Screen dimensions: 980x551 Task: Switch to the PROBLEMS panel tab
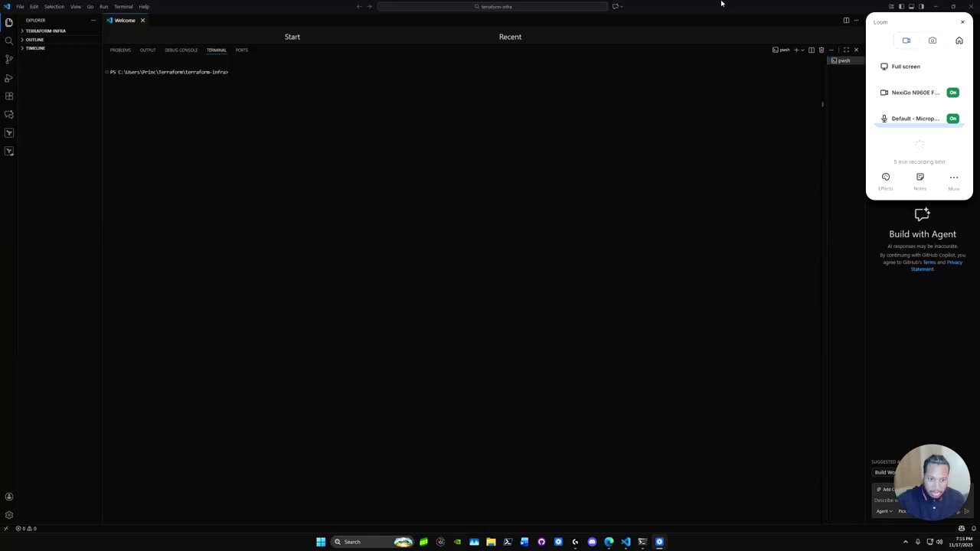pos(120,50)
